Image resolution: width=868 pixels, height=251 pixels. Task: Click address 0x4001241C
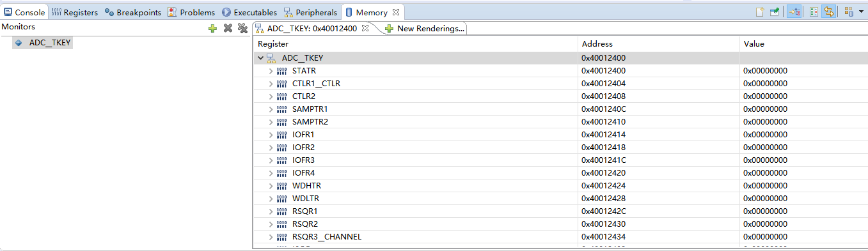[603, 160]
